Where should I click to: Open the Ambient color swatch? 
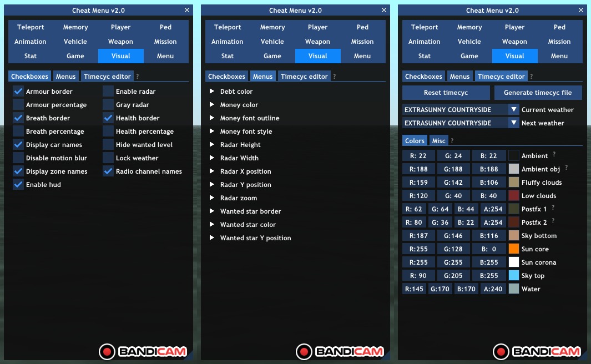[513, 155]
